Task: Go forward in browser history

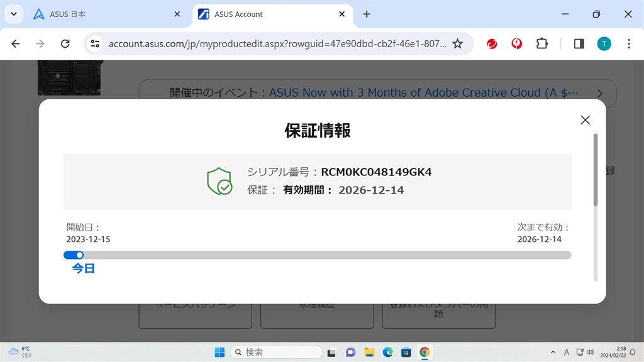Action: 40,43
